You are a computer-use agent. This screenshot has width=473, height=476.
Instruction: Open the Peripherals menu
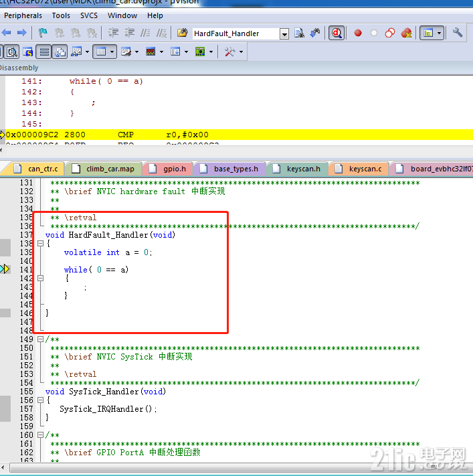(x=23, y=15)
